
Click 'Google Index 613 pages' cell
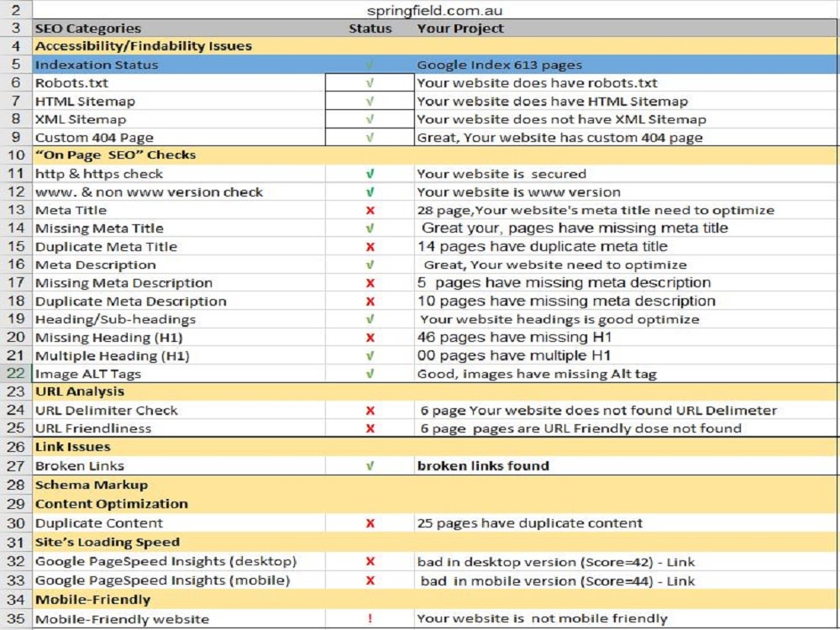tap(626, 65)
